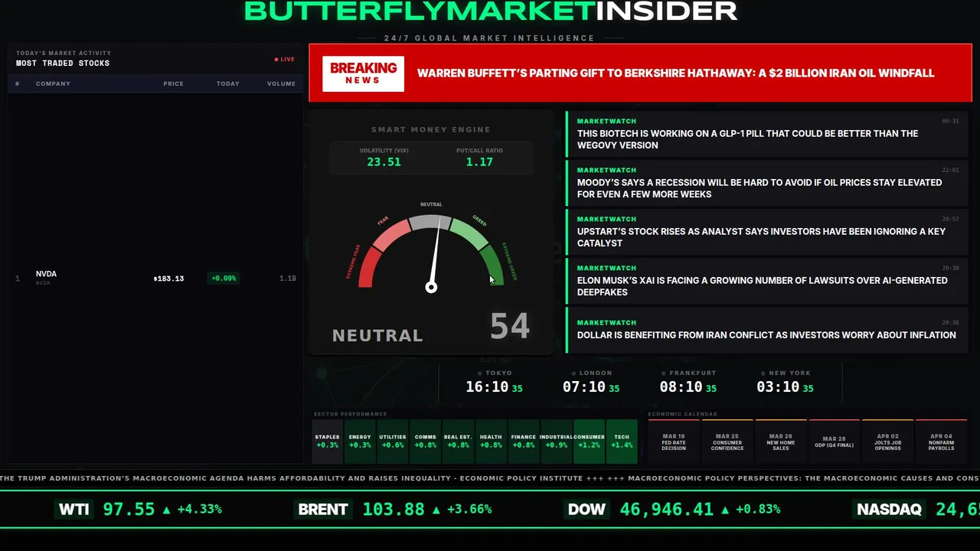The height and width of the screenshot is (551, 980).
Task: Select the Real Est. sector tile
Action: coord(458,442)
